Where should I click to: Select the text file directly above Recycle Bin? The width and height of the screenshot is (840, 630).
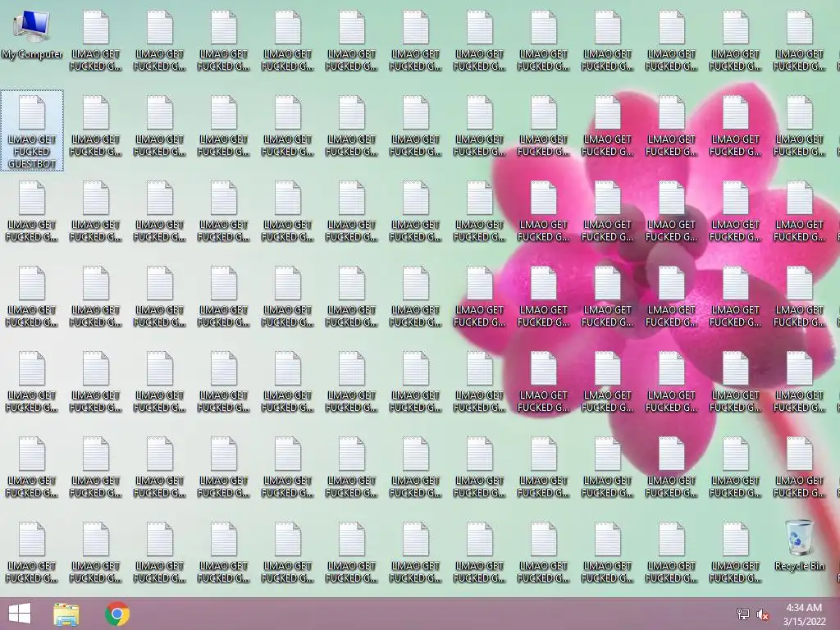pos(799,468)
